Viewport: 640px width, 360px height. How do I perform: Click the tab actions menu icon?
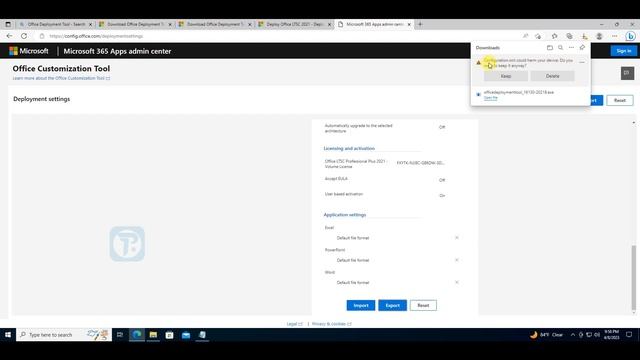[8, 24]
